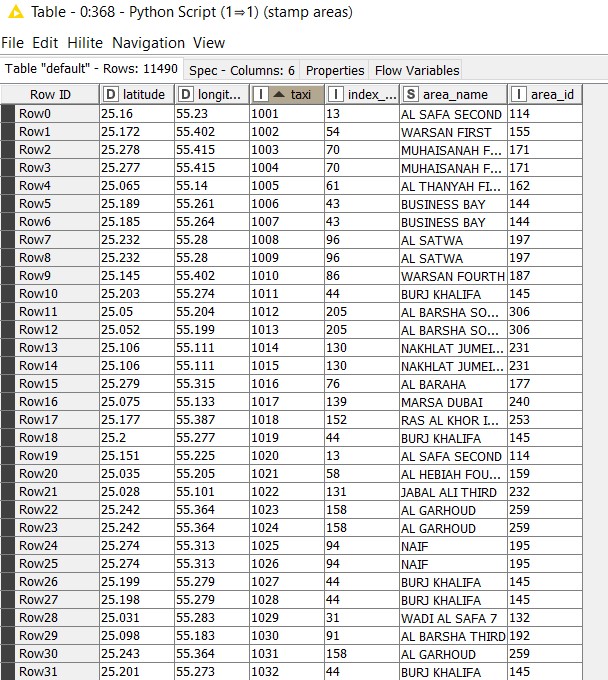Screen dimensions: 608x680
Task: Click taxi cell 1001
Action: [287, 114]
